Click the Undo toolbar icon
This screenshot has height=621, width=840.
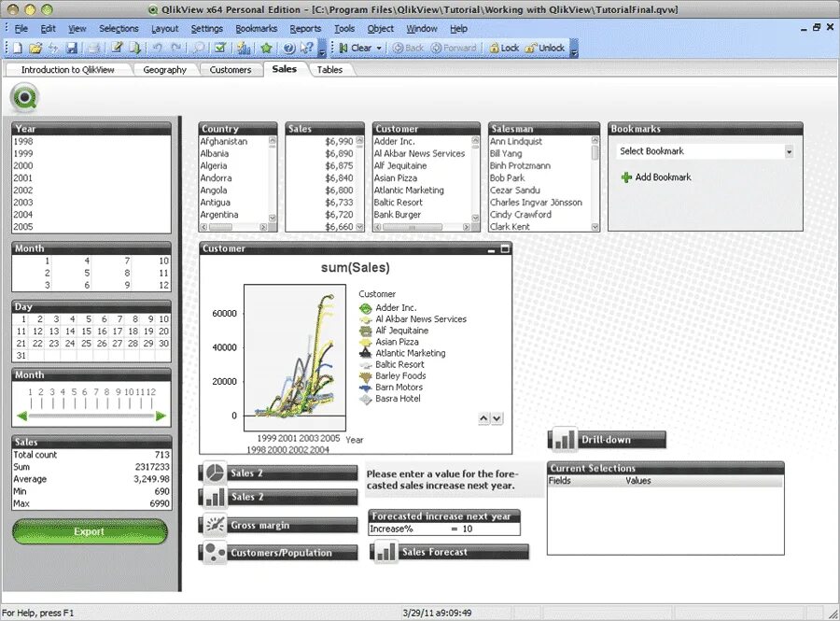click(x=157, y=48)
